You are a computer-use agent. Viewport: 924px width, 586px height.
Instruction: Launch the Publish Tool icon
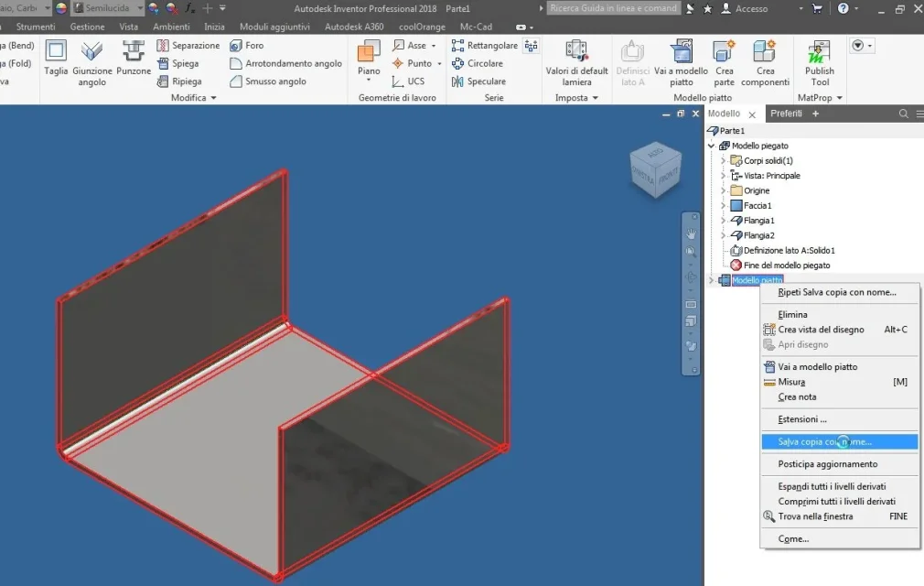819,64
